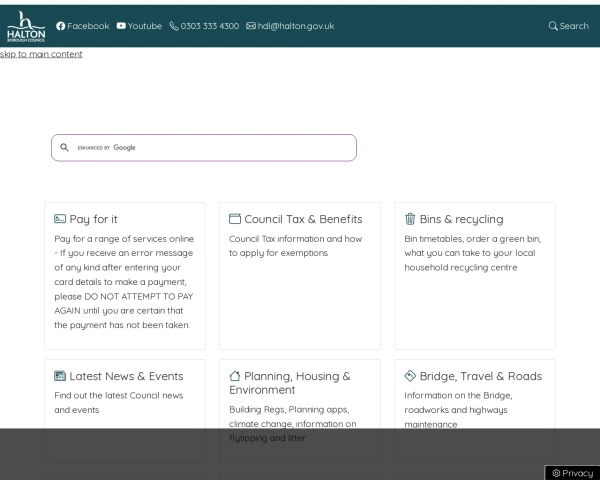
Task: Click the Planning, Housing & Environment house icon
Action: click(235, 376)
